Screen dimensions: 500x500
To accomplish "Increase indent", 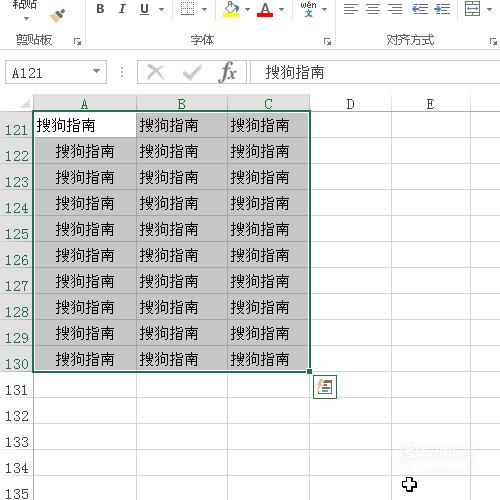I will (442, 9).
